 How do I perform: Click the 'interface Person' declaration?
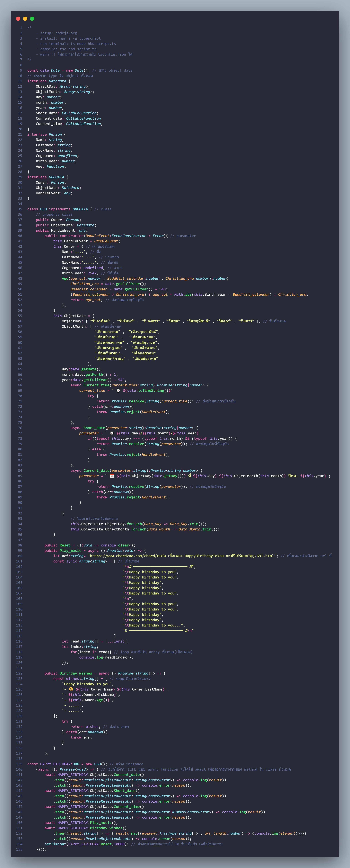45,135
